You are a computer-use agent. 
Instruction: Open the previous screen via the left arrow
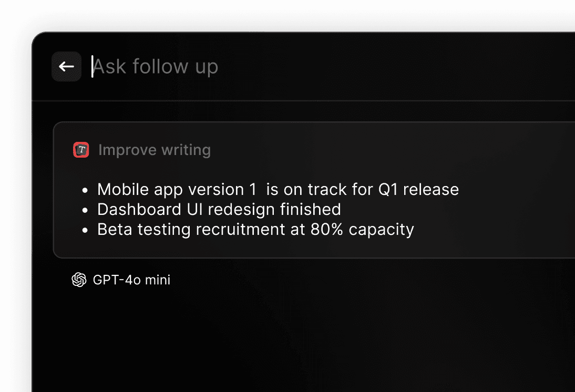click(66, 66)
